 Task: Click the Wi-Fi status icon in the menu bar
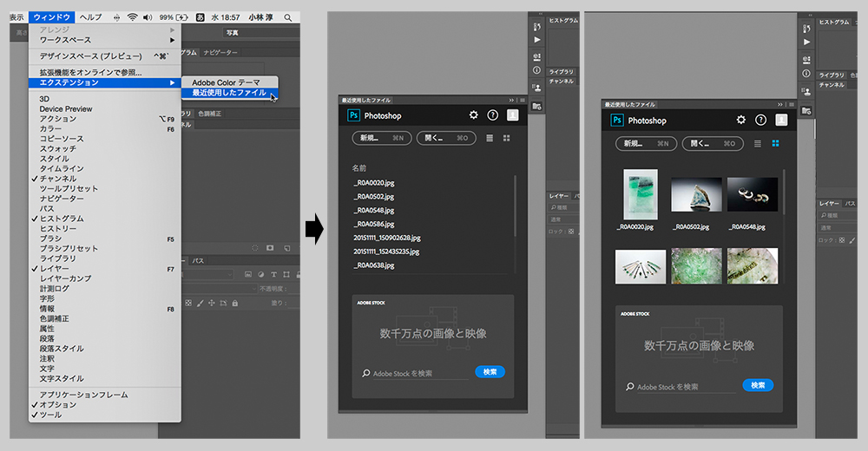pyautogui.click(x=132, y=17)
